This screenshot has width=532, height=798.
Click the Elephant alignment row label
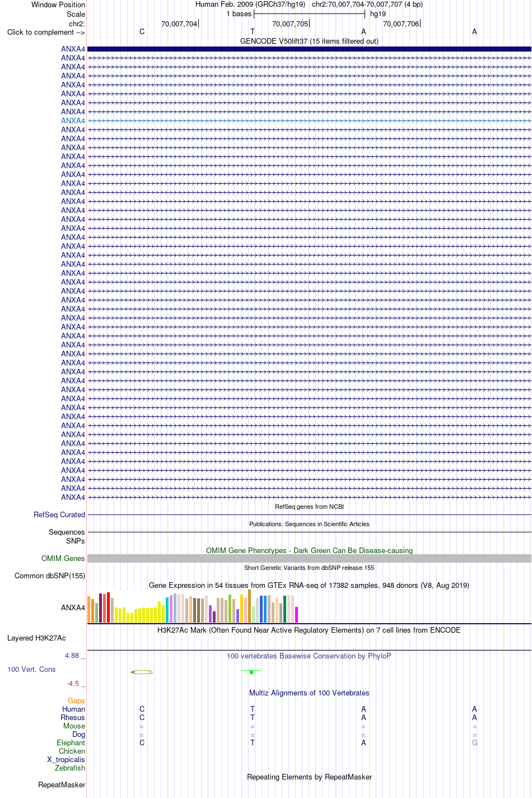tap(71, 743)
